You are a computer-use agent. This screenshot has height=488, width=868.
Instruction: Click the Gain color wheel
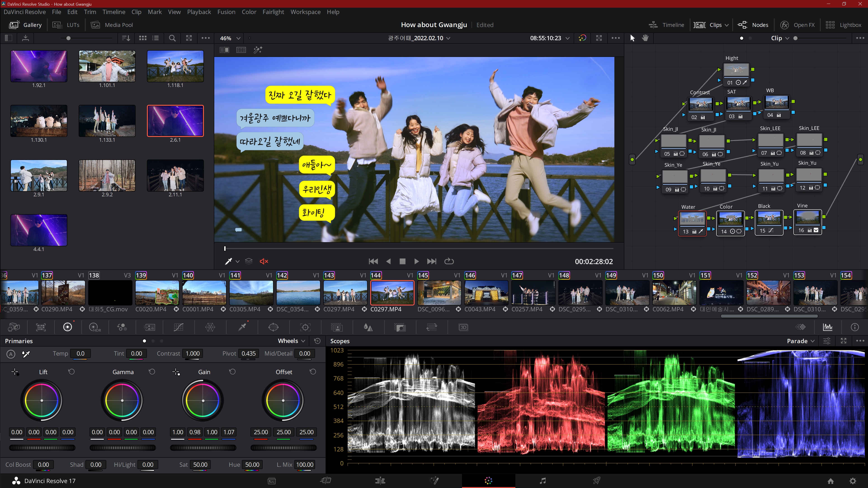pyautogui.click(x=203, y=401)
